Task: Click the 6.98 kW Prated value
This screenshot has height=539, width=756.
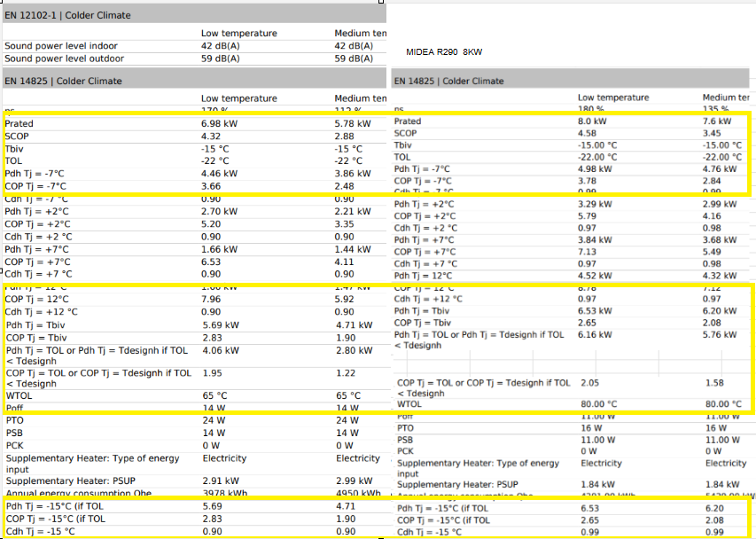Action: pos(219,124)
